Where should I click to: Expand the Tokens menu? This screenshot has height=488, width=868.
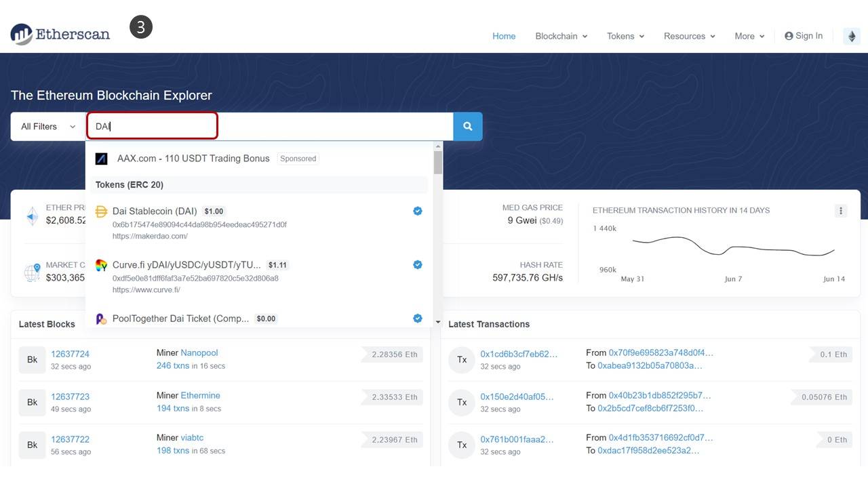(625, 36)
